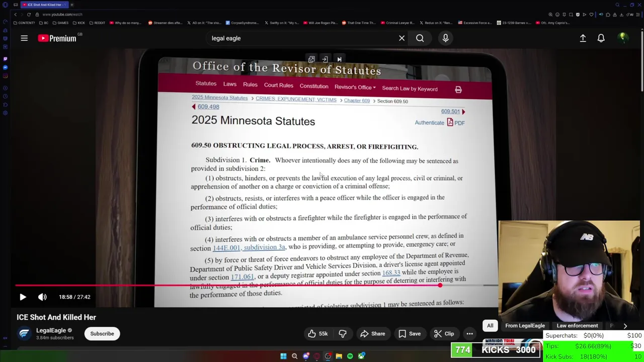Screen dimensions: 644x362
Task: Open a new browser tab
Action: 71,5
